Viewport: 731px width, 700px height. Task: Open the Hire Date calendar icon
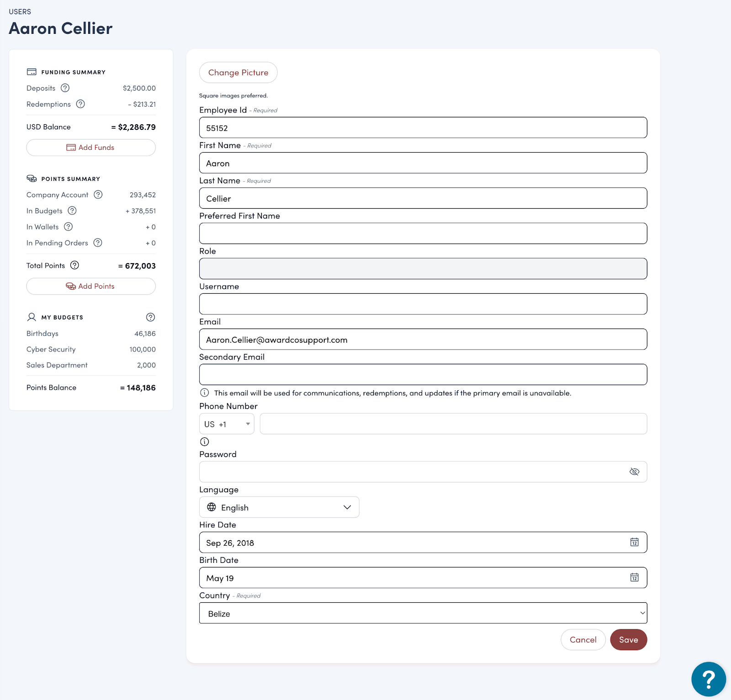pyautogui.click(x=634, y=542)
